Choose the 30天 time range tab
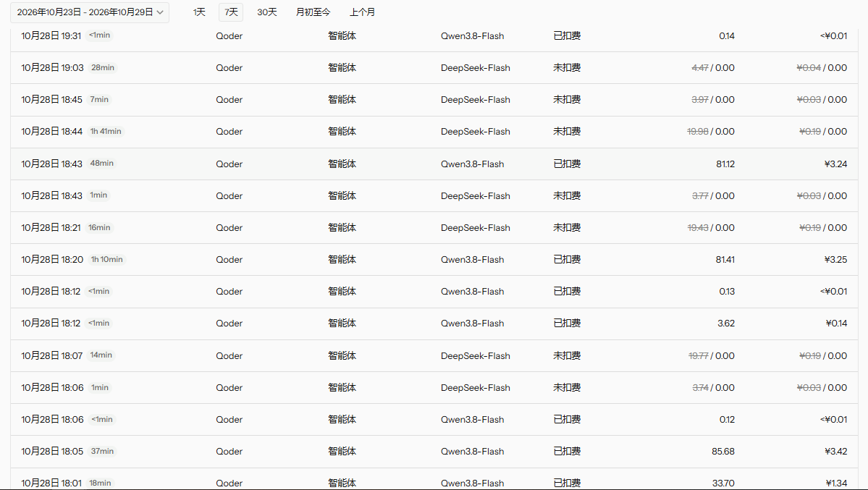The height and width of the screenshot is (490, 868). 267,12
